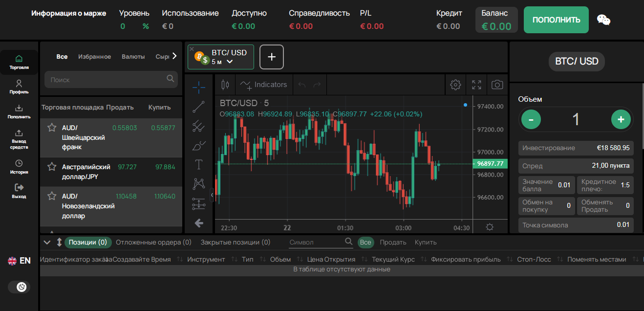Viewport: 644px width, 311px height.
Task: Switch to Позиции (0) tab
Action: tap(87, 242)
